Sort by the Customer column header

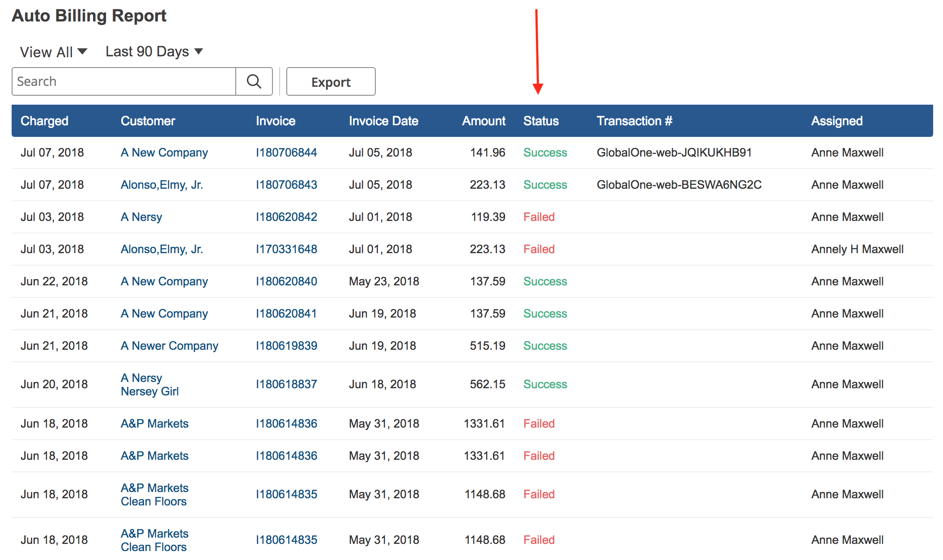pyautogui.click(x=148, y=121)
